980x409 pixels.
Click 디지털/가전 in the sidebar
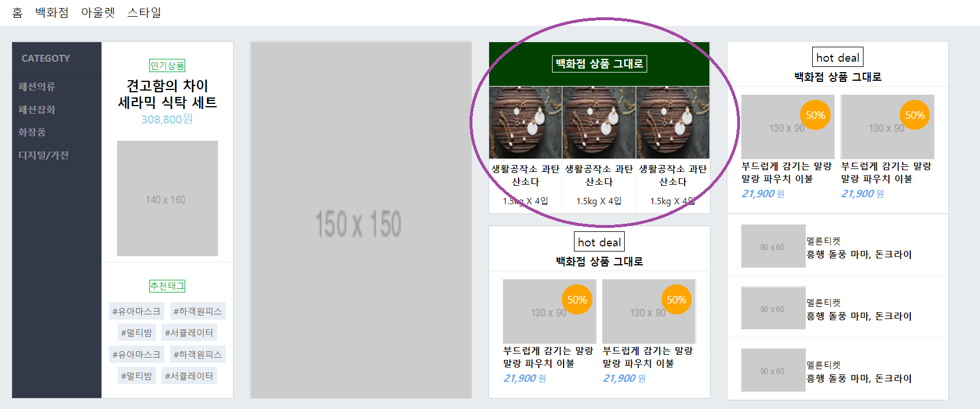tap(43, 155)
